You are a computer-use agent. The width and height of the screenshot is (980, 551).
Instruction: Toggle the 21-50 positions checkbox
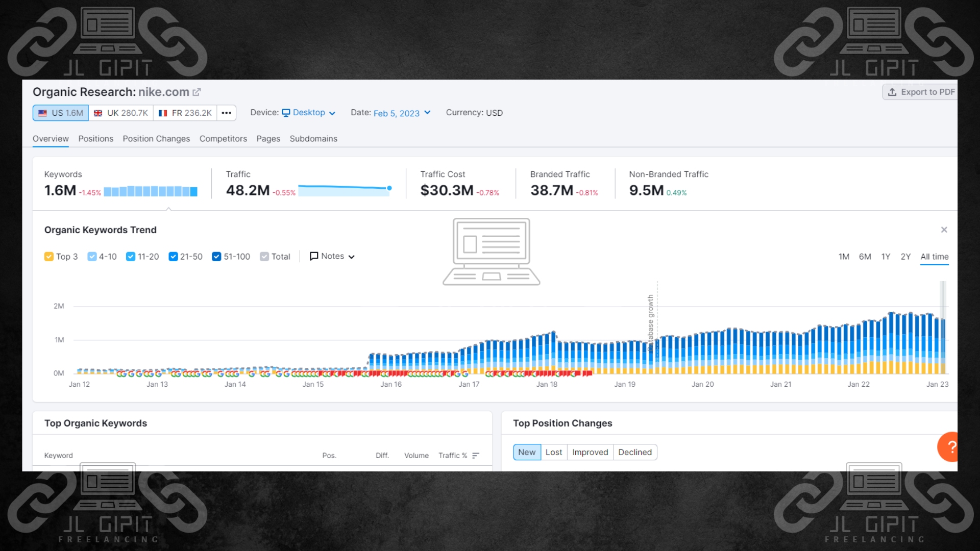[x=173, y=257]
